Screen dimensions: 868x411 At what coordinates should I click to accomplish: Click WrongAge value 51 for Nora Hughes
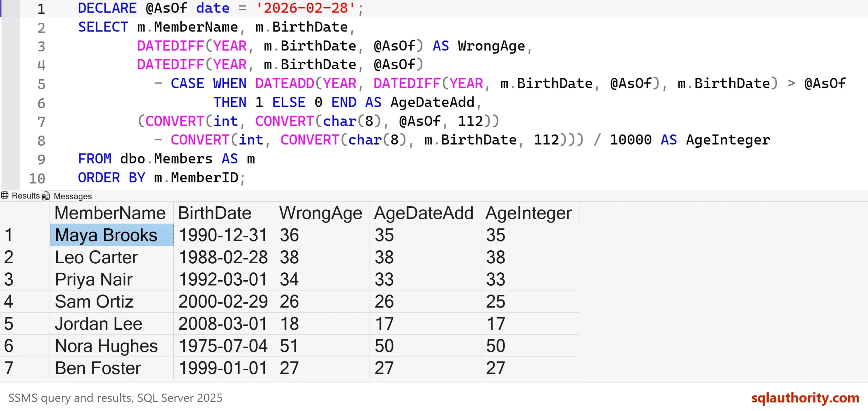tap(322, 346)
